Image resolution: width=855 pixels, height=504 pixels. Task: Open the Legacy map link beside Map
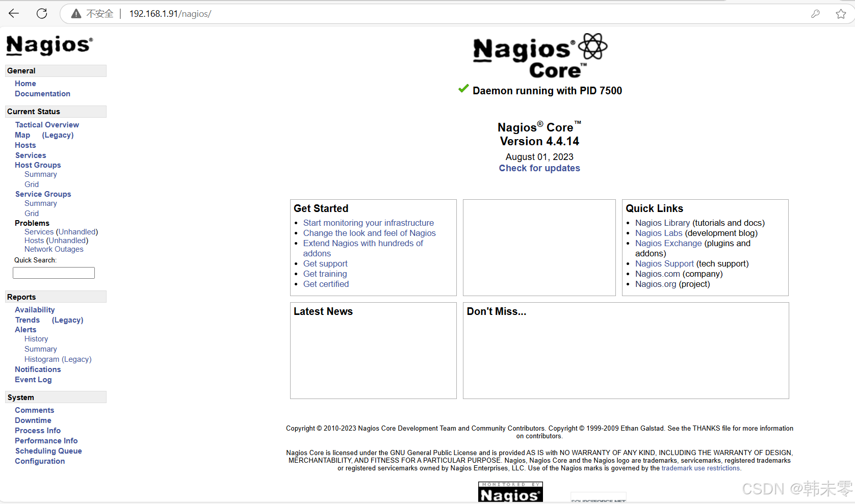(58, 135)
